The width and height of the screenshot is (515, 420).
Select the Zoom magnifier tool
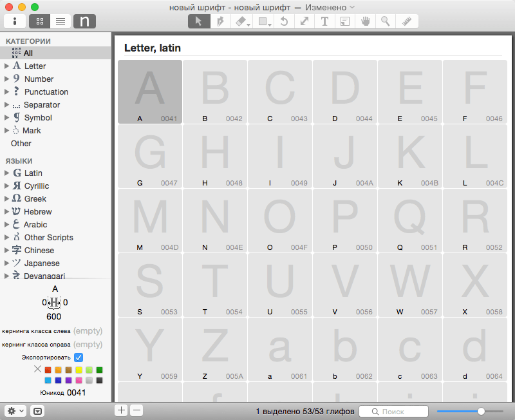(386, 21)
